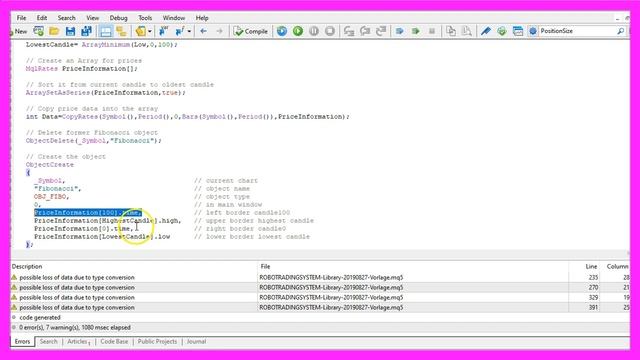Click the green check commit icon

tap(502, 31)
